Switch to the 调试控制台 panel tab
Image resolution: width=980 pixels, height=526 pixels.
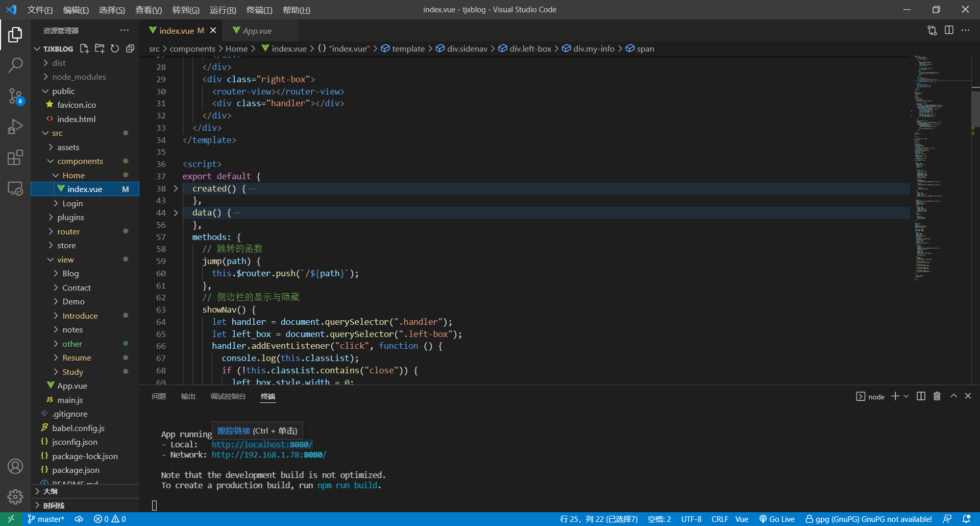point(228,396)
